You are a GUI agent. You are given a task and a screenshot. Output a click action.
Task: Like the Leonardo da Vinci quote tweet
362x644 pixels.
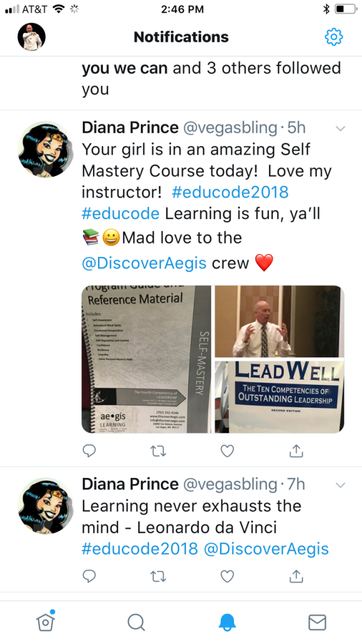[227, 576]
